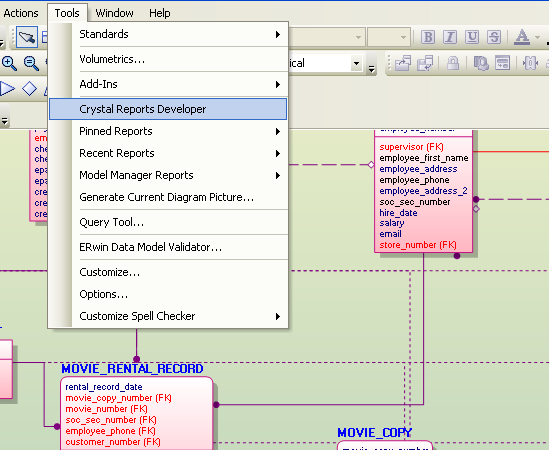Launch ERwin Data Model Validator...
This screenshot has height=450, width=549.
[168, 247]
